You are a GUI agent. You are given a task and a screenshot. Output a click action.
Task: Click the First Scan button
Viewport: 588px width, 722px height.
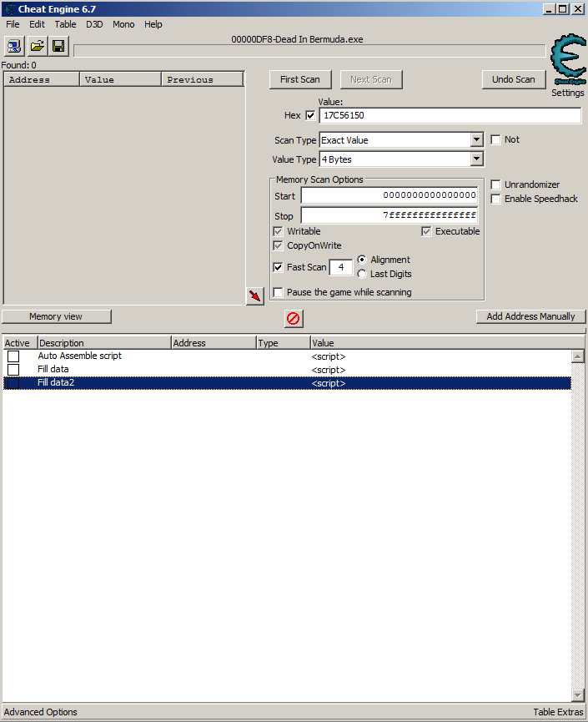pos(300,79)
